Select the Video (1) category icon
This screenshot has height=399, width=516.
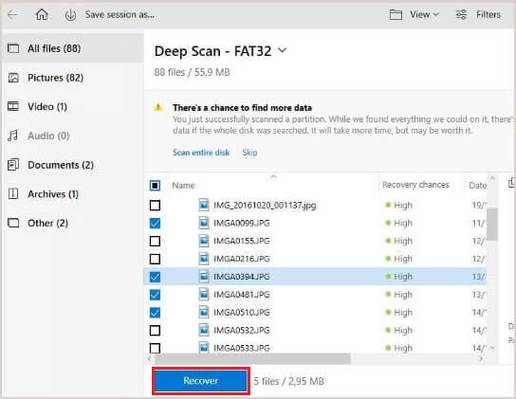[x=13, y=107]
